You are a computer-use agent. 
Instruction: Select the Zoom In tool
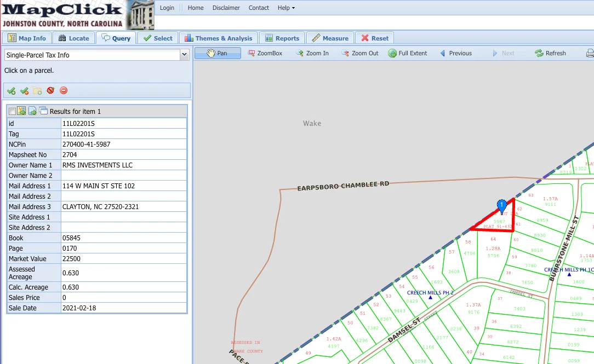click(312, 53)
